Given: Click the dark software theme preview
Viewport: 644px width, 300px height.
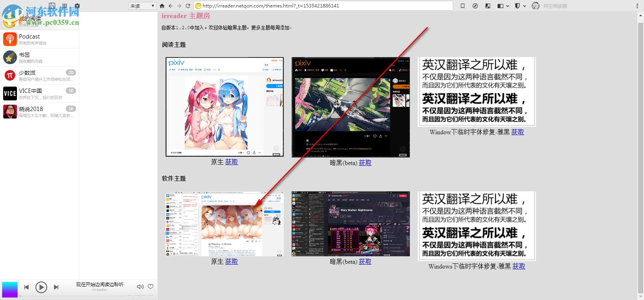Looking at the screenshot, I should click(x=351, y=224).
